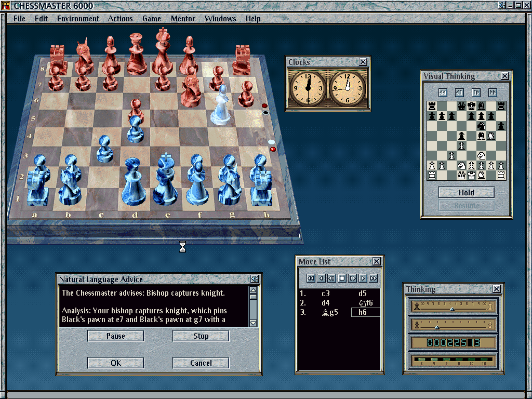Click scroll up arrow in advice text
532x399 pixels.
pos(253,290)
